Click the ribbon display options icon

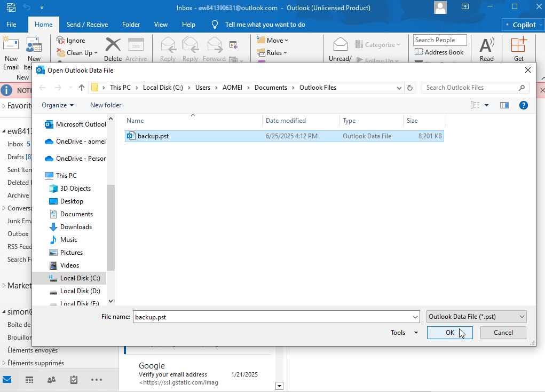(465, 6)
